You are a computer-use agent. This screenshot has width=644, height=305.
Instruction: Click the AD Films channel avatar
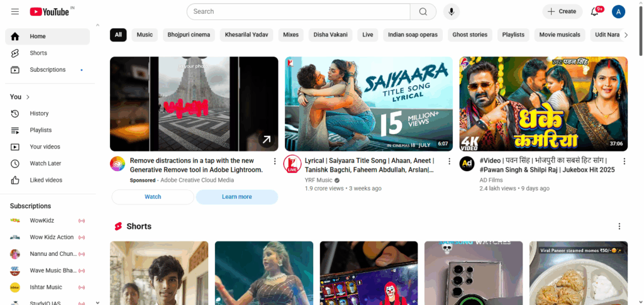coord(467,164)
